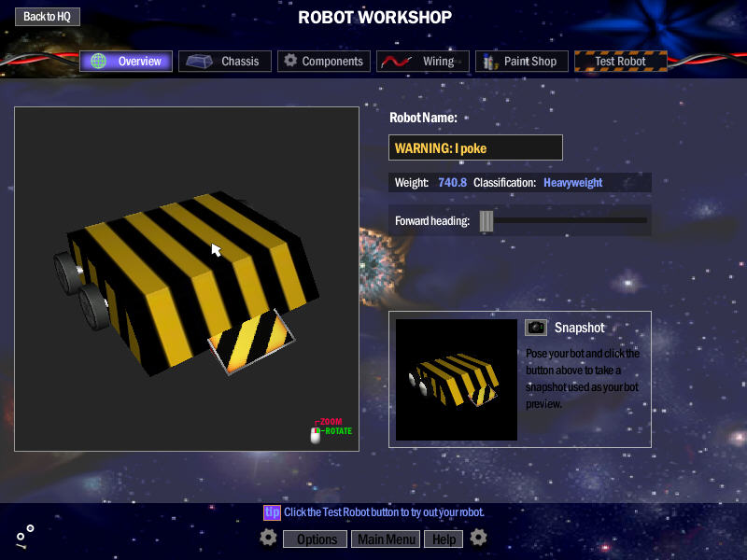
Task: Open the Paint Shop tab
Action: pyautogui.click(x=522, y=61)
